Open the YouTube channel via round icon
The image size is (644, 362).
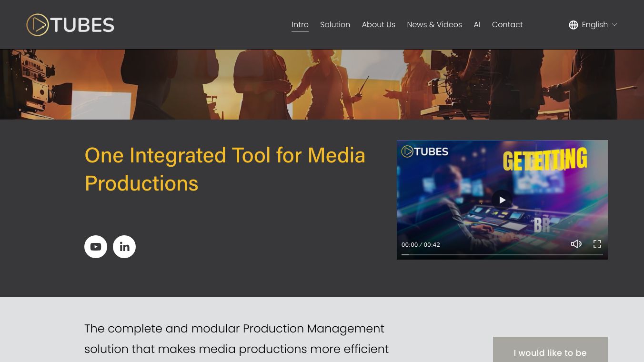(96, 247)
